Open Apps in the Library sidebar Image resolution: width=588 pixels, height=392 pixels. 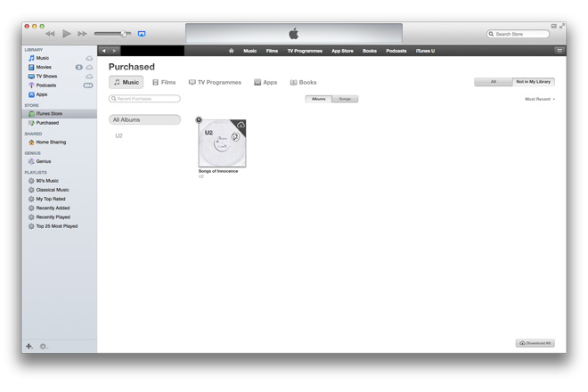pos(42,94)
